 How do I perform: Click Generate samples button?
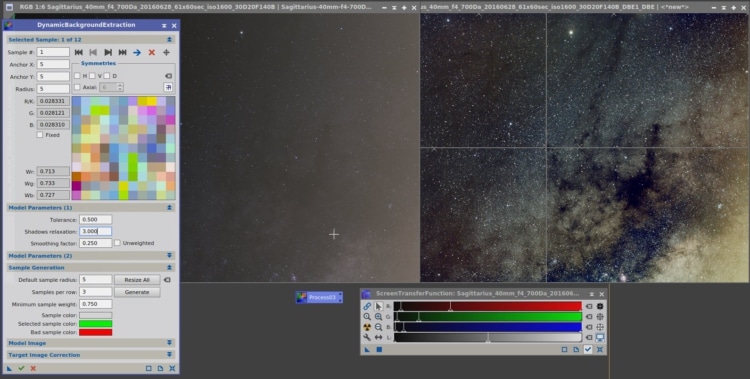click(137, 292)
